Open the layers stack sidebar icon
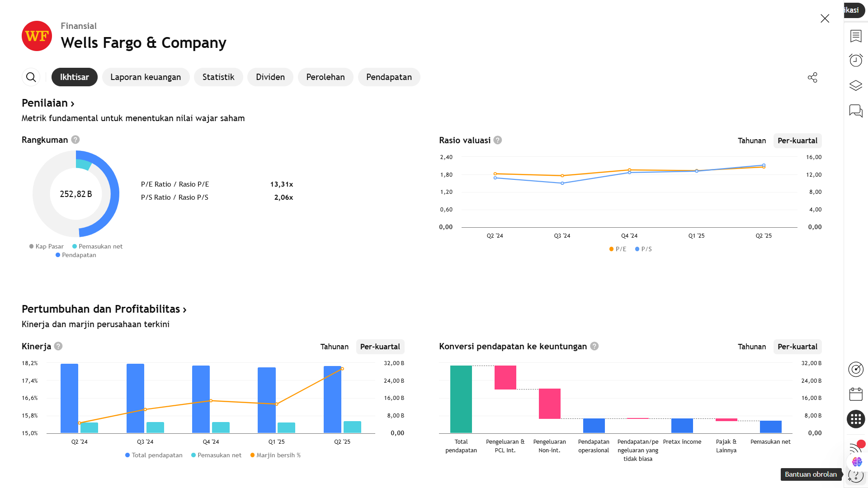868x488 pixels. tap(855, 85)
